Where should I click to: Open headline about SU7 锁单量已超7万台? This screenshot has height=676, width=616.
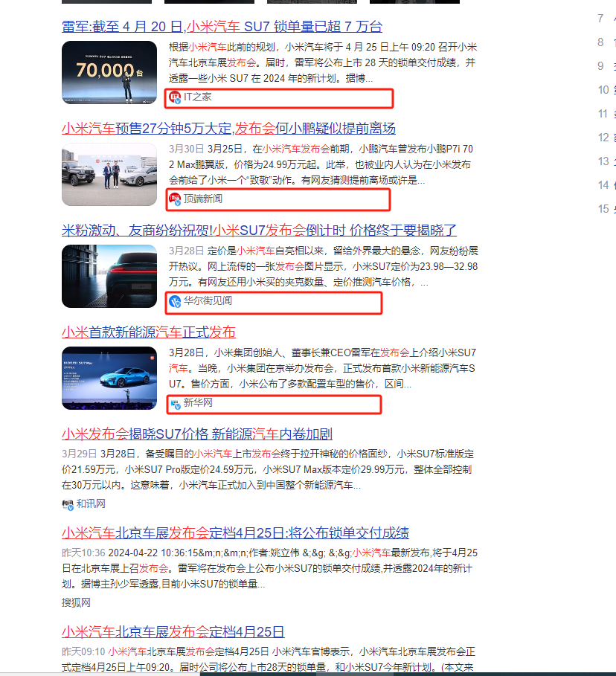pos(222,27)
